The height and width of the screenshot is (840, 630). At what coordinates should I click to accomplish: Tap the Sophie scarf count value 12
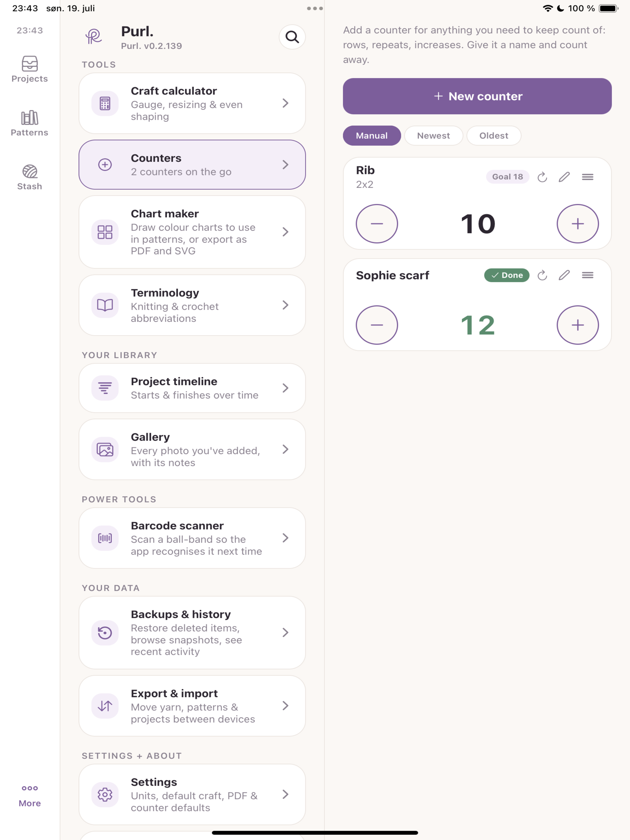(478, 325)
